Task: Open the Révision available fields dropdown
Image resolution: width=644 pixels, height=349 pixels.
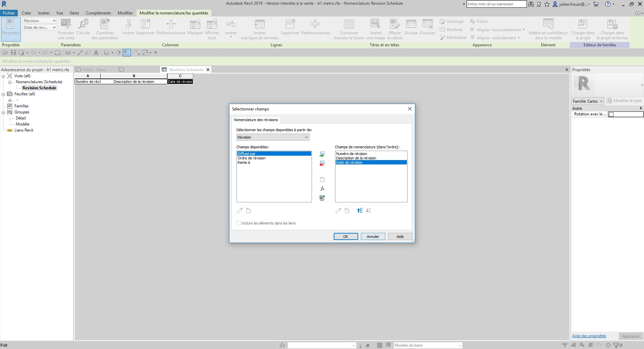Action: (x=273, y=137)
